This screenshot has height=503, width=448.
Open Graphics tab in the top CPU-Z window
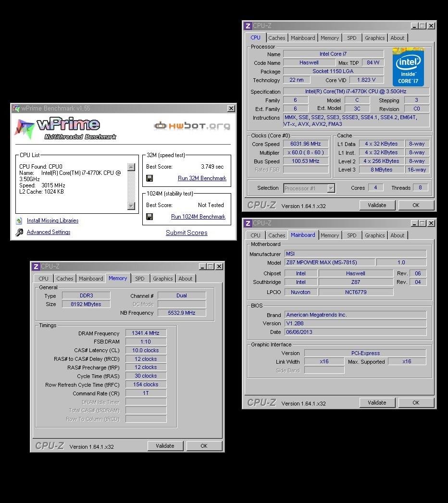pyautogui.click(x=374, y=38)
